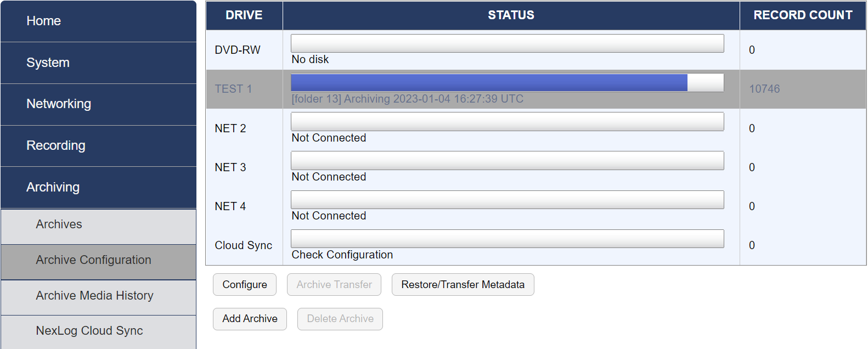Click the disabled Archive Transfer button
The image size is (868, 349).
(334, 284)
